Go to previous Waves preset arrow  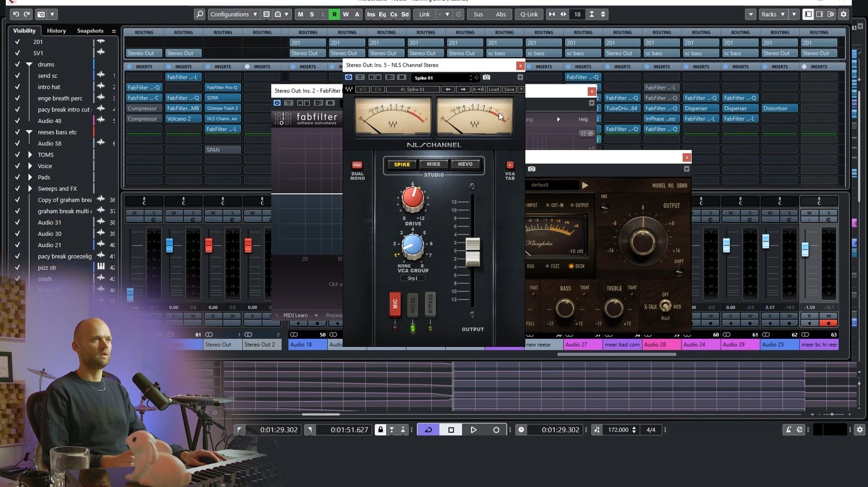point(448,89)
